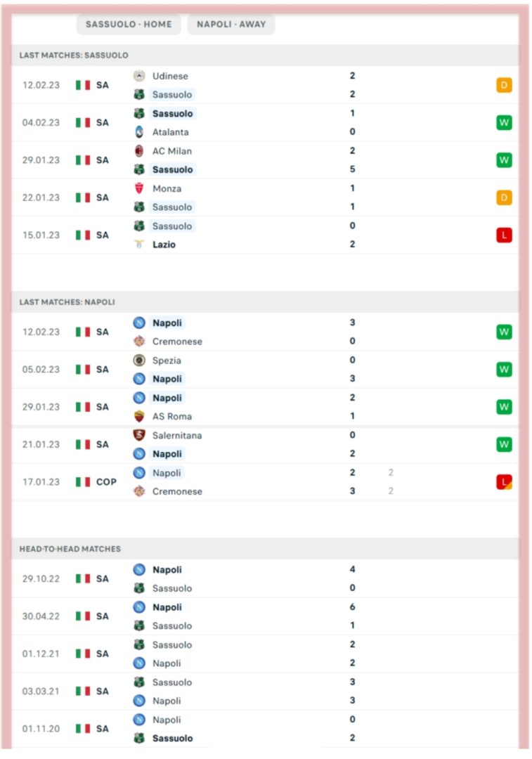The image size is (532, 759).
Task: Click the Italy flag in the 04.02.23 row
Action: (x=83, y=122)
